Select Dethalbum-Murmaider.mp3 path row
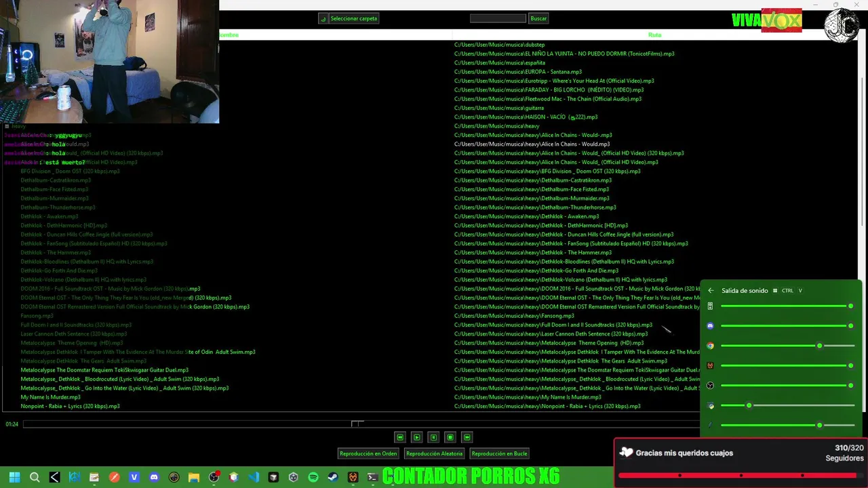 (533, 199)
